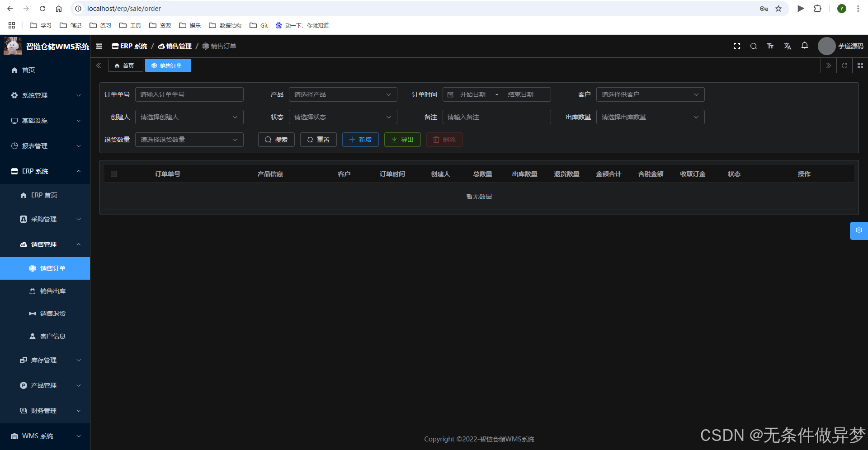Focus 订单单号 input field
This screenshot has width=868, height=450.
coord(189,94)
